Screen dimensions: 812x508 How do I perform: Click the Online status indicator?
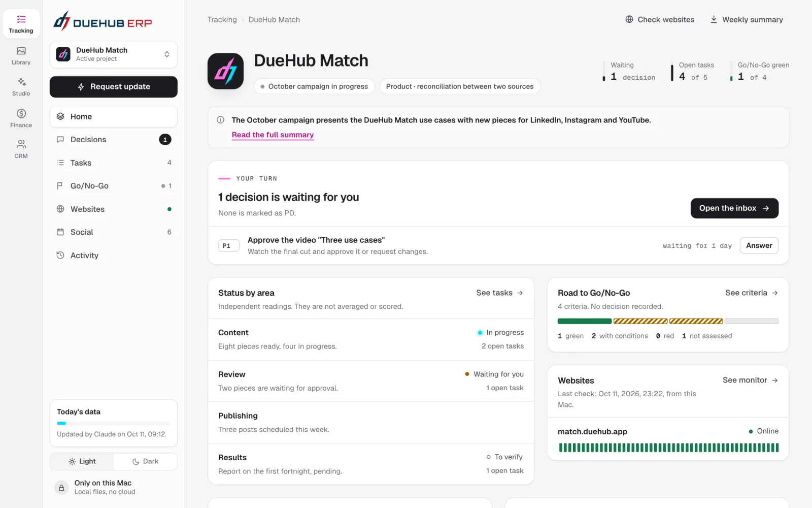pyautogui.click(x=763, y=431)
